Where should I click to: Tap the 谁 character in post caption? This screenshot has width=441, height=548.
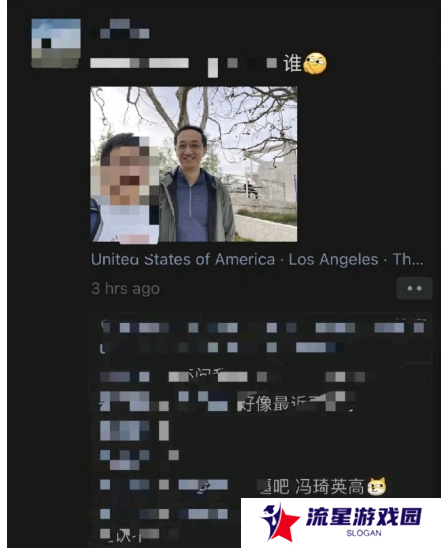[292, 63]
